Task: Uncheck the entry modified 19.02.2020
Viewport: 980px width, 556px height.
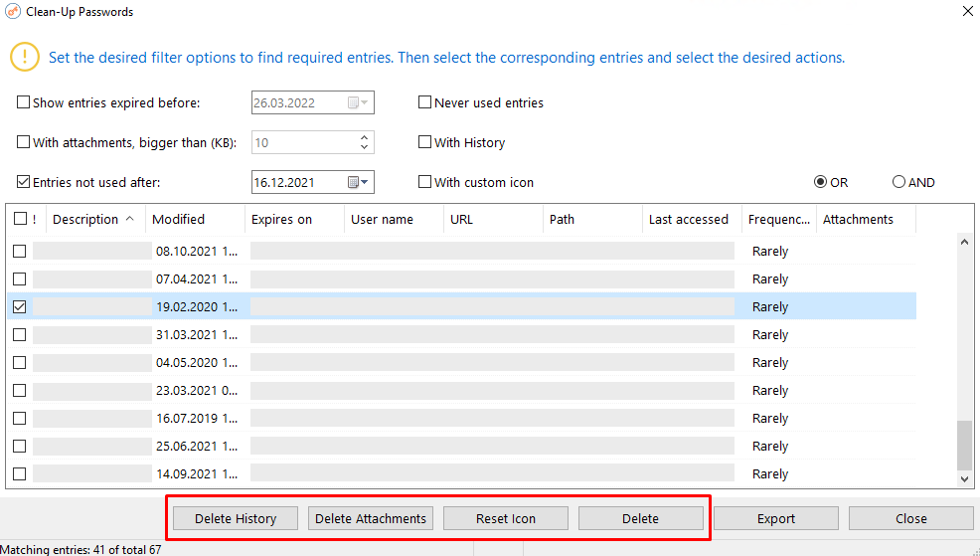Action: pos(19,306)
